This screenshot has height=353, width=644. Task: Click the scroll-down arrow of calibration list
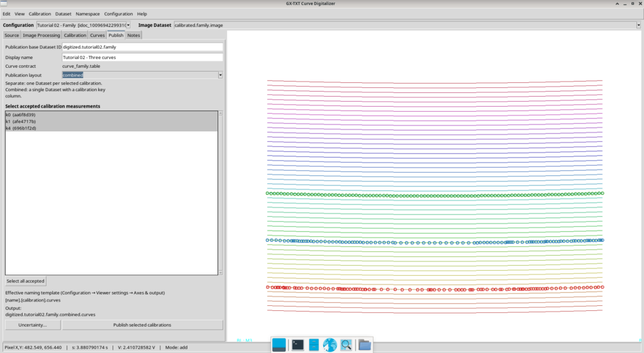pyautogui.click(x=221, y=273)
